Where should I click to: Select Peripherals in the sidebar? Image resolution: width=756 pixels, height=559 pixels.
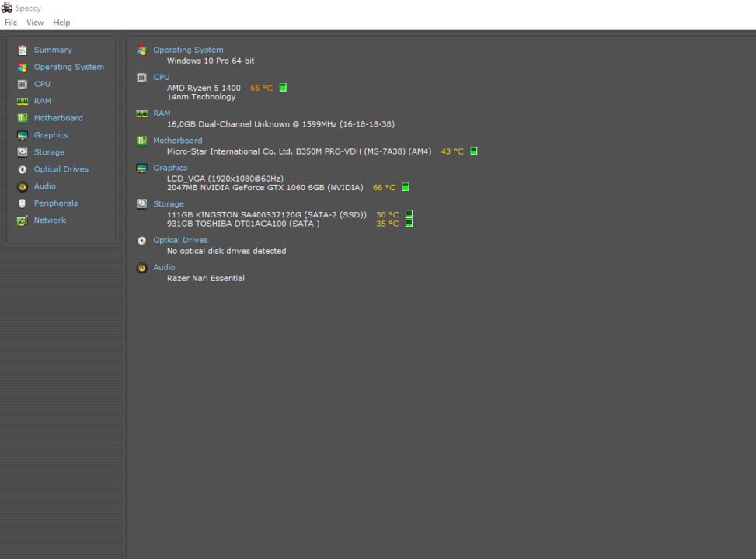[x=55, y=203]
